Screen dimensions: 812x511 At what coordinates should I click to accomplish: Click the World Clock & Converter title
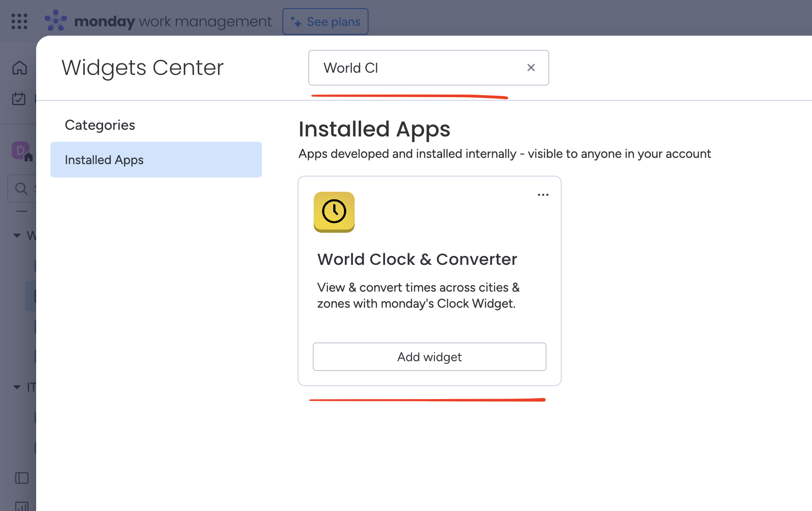417,259
